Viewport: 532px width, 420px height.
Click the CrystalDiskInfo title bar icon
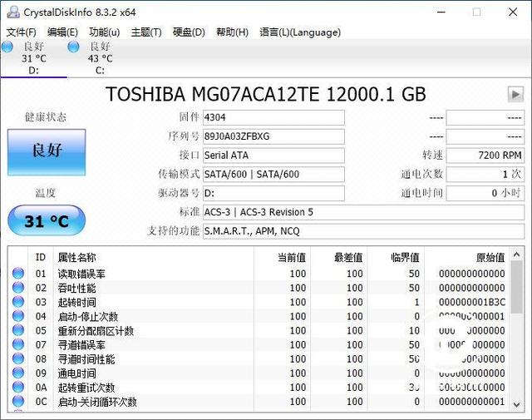(x=13, y=12)
